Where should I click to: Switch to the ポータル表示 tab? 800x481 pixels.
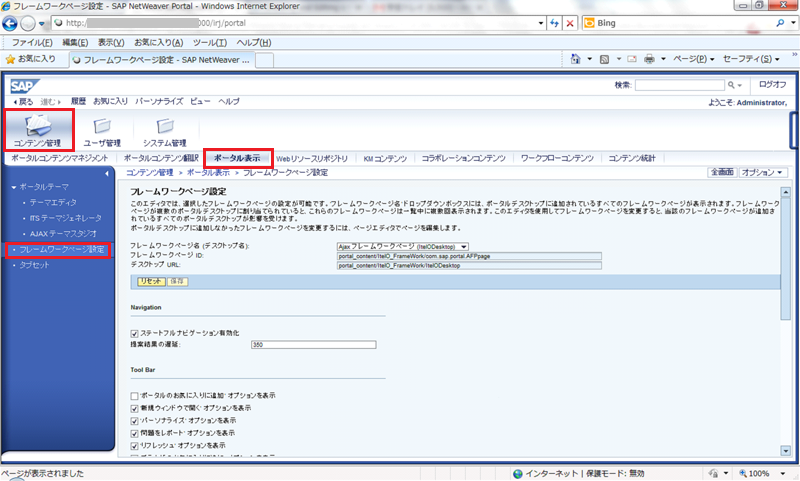(237, 158)
